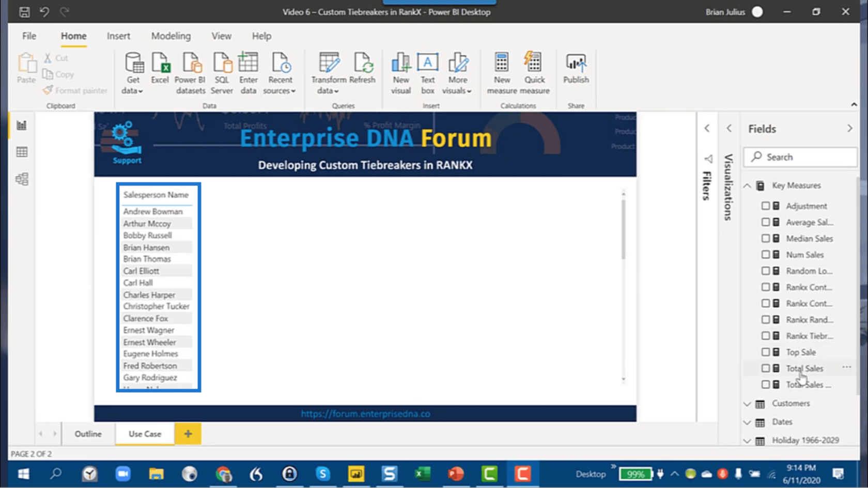Expand the Customers table
Screen dimensions: 868x488
pos(747,404)
